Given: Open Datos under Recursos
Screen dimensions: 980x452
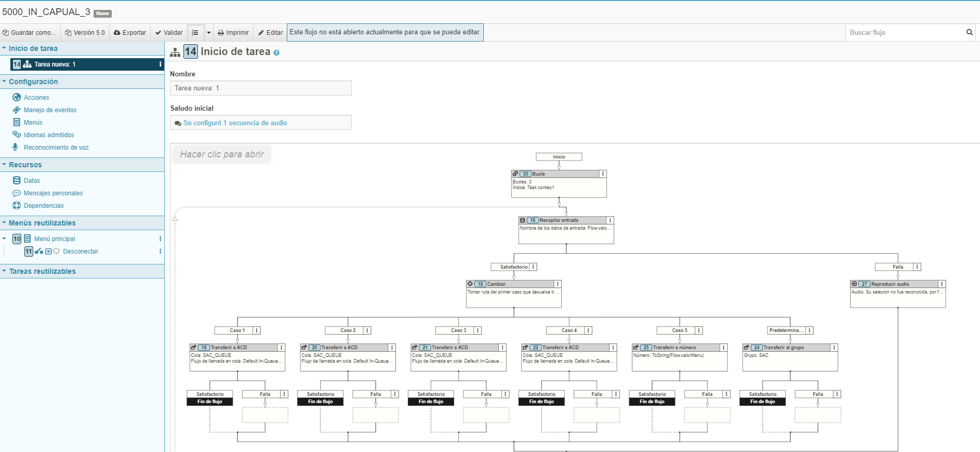Looking at the screenshot, I should (32, 181).
